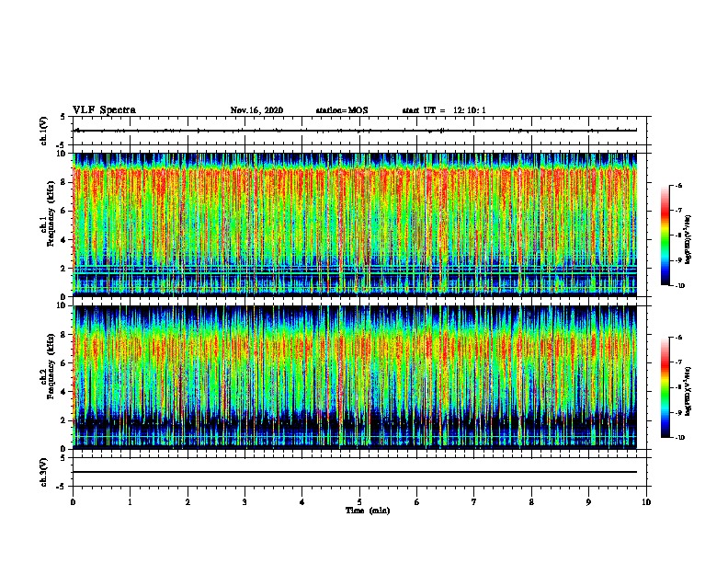Click the "10" tick on ch.1 frequency axis
The image size is (728, 563).
click(62, 154)
